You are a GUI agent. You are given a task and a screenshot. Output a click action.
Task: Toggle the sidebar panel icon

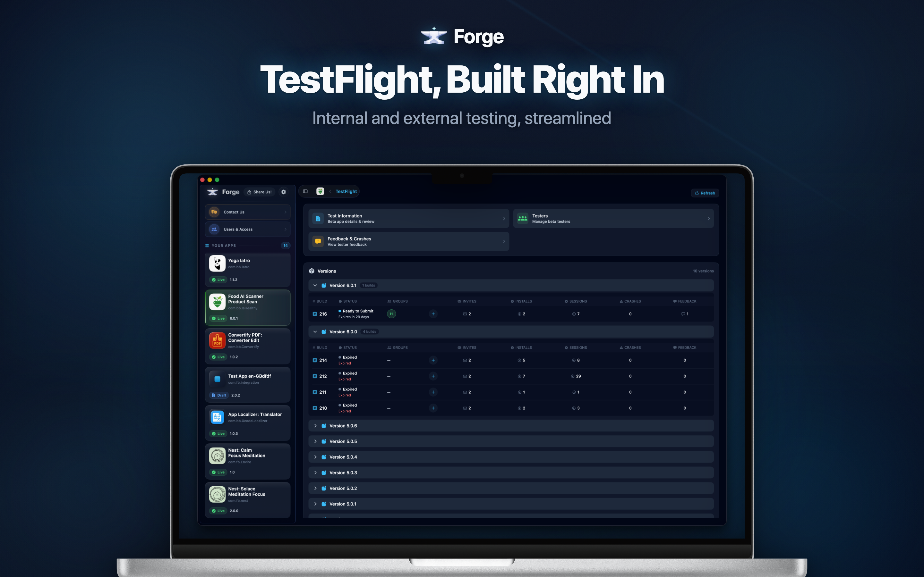305,192
